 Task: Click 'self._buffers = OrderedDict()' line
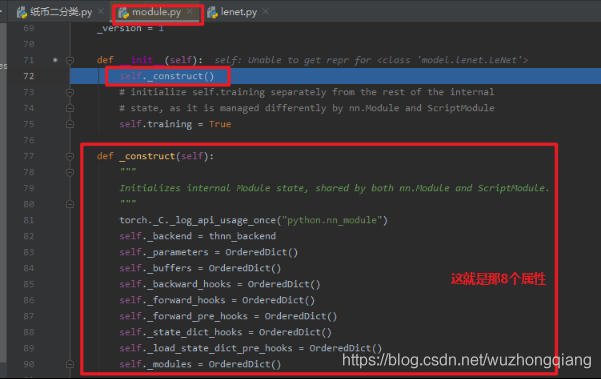tap(200, 268)
